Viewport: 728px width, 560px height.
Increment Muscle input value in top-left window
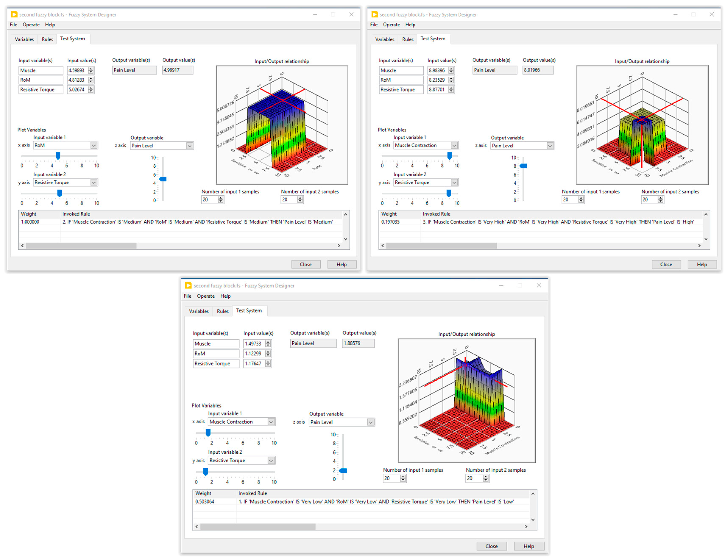(x=91, y=69)
